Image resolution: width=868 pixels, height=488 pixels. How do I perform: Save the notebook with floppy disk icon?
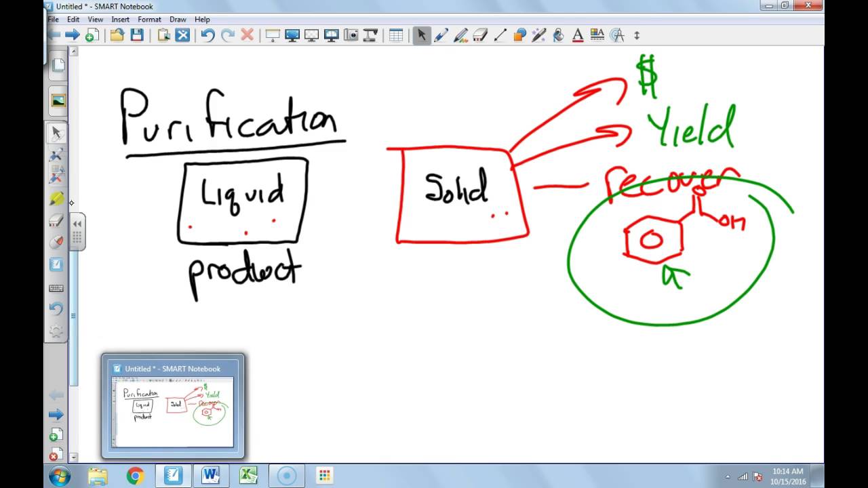tap(137, 35)
